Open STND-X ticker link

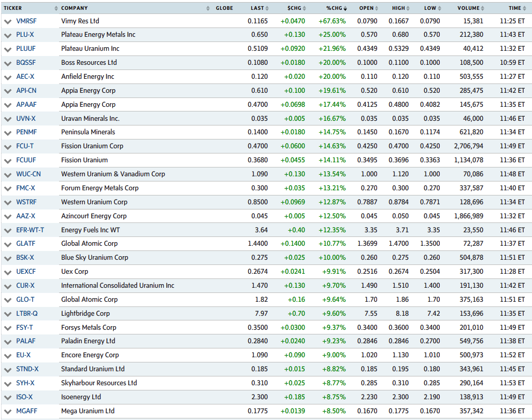27,369
